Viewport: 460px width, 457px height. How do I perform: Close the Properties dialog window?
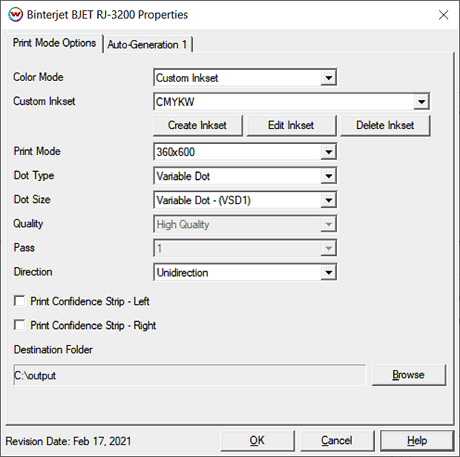click(x=443, y=15)
